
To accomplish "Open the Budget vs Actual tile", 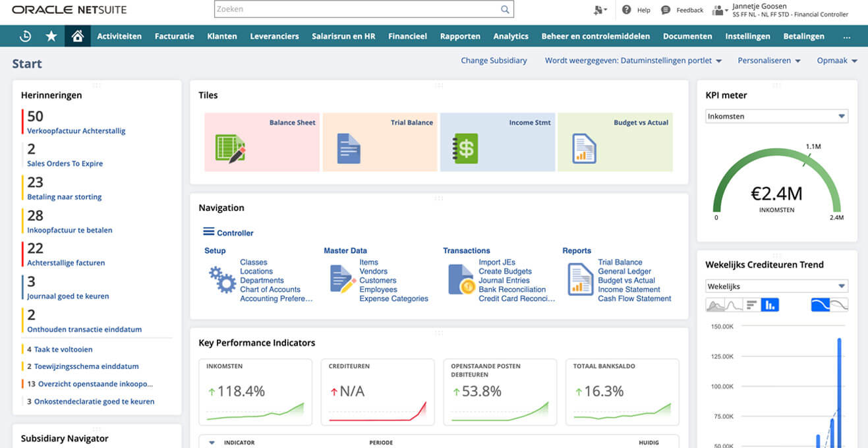I will [x=615, y=142].
